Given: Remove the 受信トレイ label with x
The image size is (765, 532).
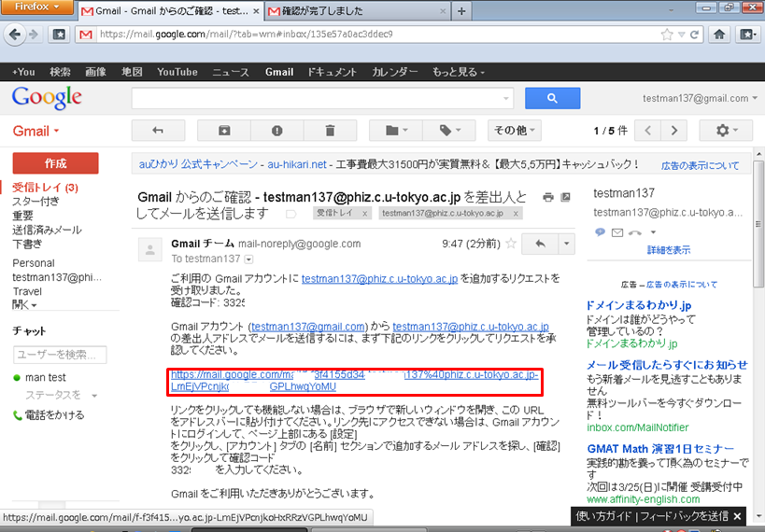Looking at the screenshot, I should pyautogui.click(x=364, y=213).
